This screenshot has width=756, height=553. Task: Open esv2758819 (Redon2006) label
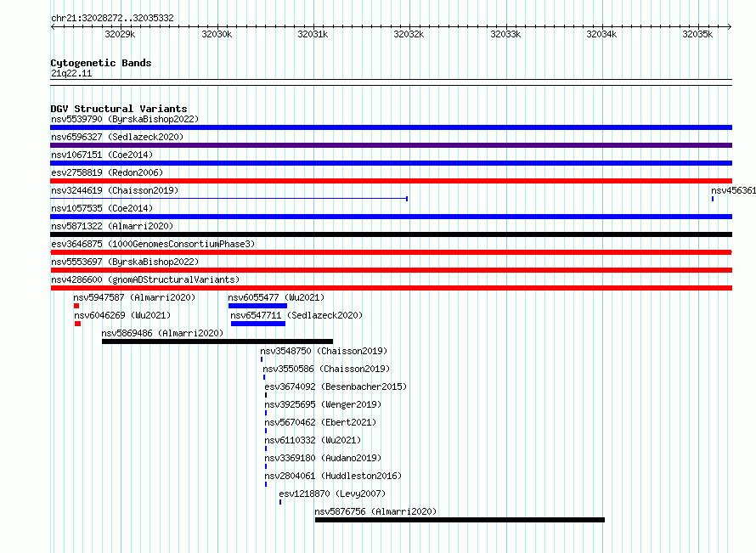(107, 172)
